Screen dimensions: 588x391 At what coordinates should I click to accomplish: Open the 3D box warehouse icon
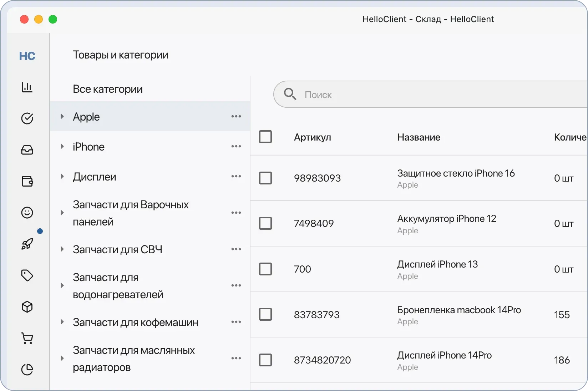(27, 307)
